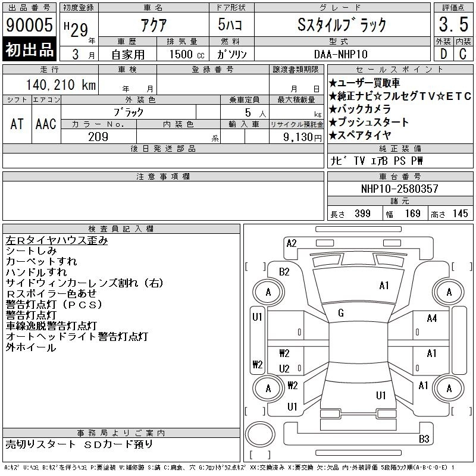The image size is (476, 476).
Task: Click the interior grade C cell
Action: (463, 54)
